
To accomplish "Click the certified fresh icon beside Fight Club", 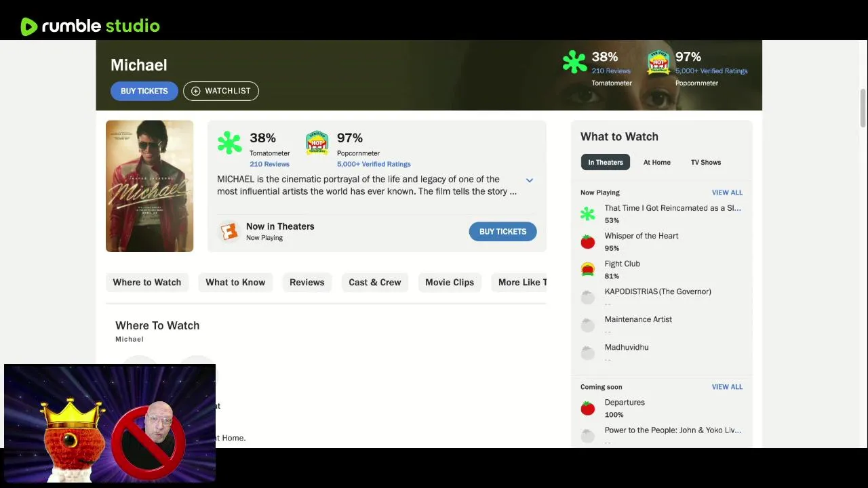I will [x=587, y=270].
